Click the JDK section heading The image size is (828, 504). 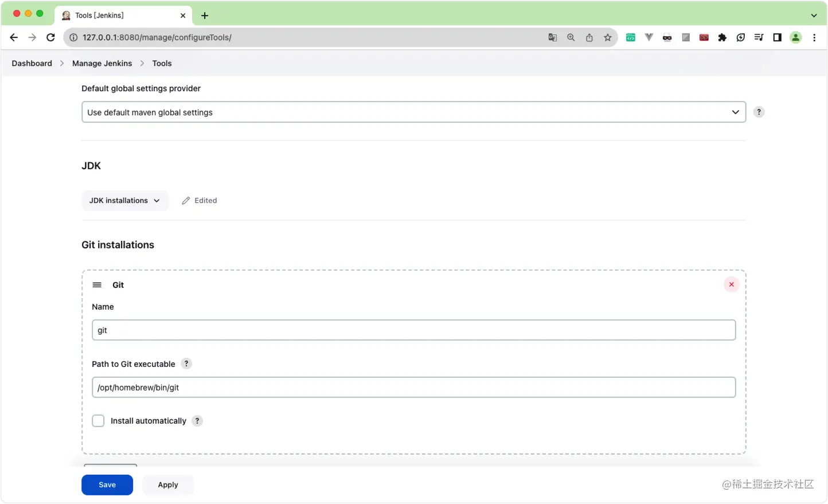point(91,166)
